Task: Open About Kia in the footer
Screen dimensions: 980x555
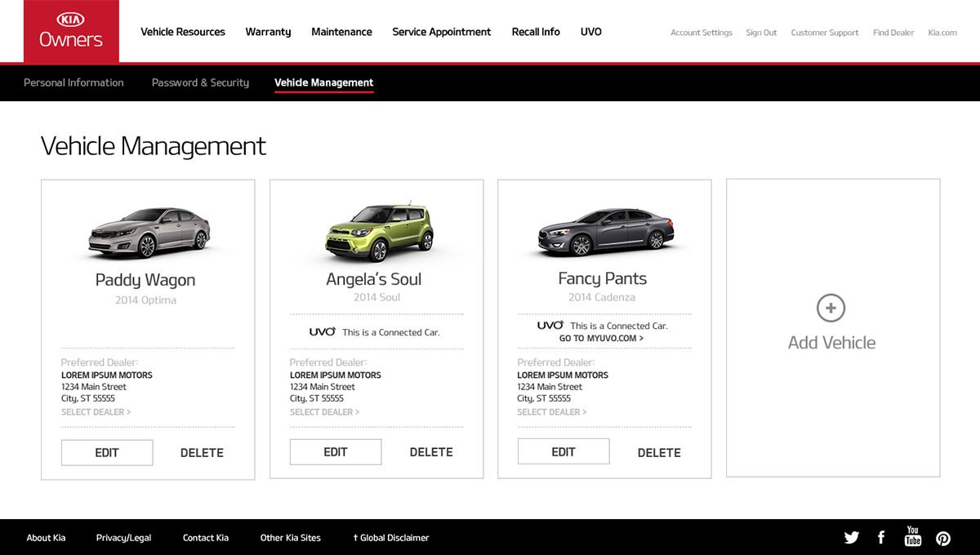Action: tap(46, 538)
